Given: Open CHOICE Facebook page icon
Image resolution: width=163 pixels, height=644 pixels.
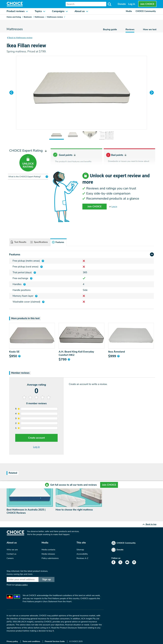Looking at the screenshot, I should [113, 562].
